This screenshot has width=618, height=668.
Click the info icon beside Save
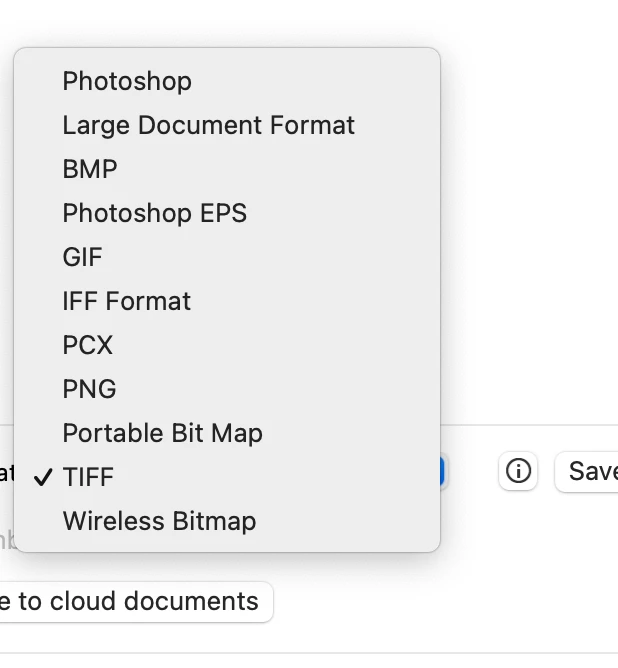[518, 471]
